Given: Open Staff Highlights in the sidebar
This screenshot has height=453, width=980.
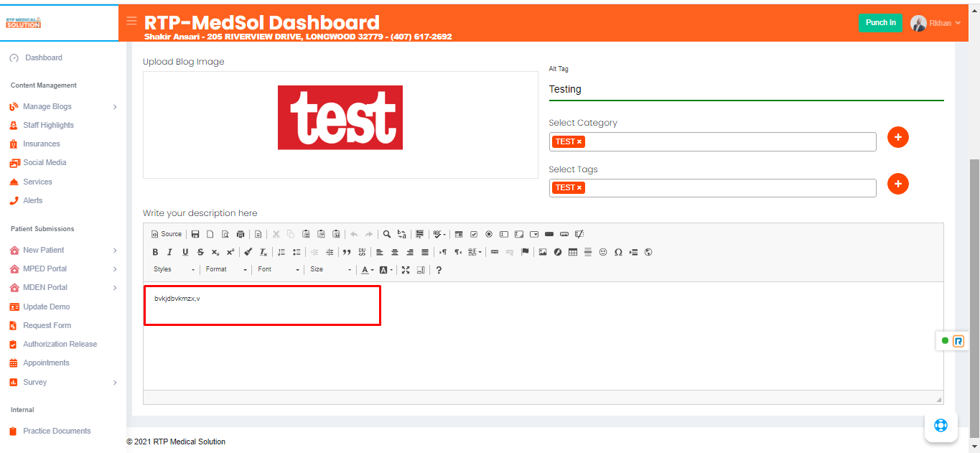Looking at the screenshot, I should (x=48, y=125).
